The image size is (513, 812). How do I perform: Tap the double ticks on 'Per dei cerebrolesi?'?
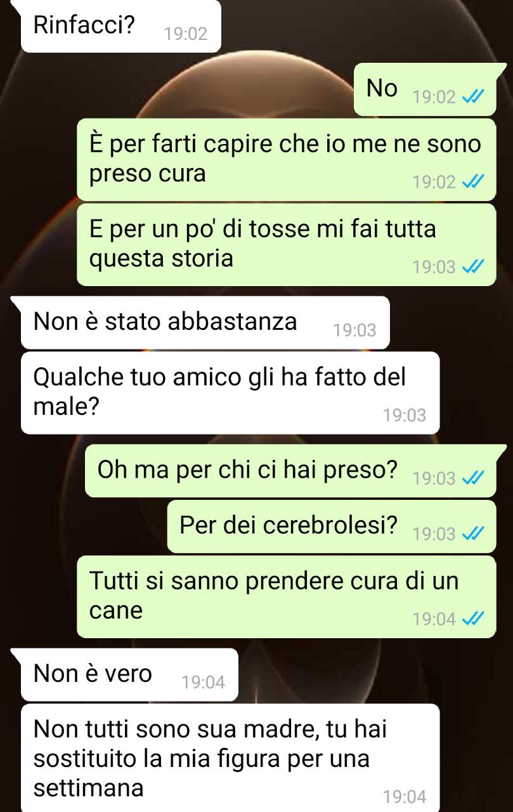pos(474,535)
